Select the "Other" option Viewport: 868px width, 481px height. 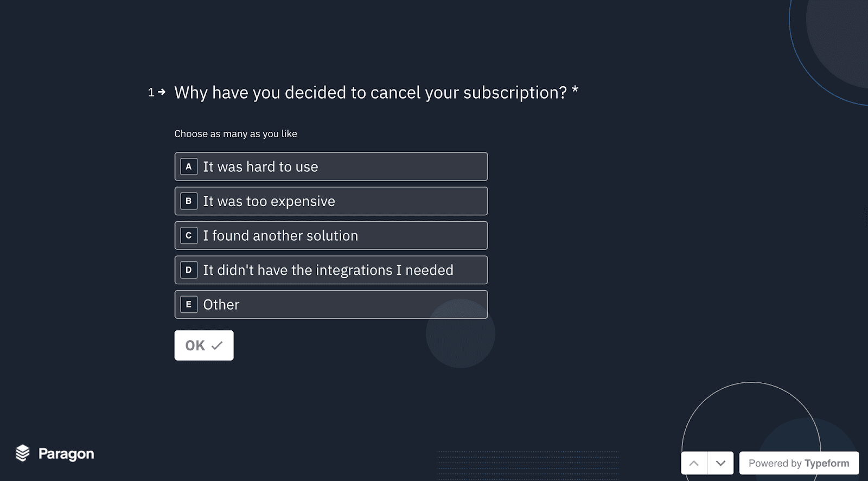(331, 304)
